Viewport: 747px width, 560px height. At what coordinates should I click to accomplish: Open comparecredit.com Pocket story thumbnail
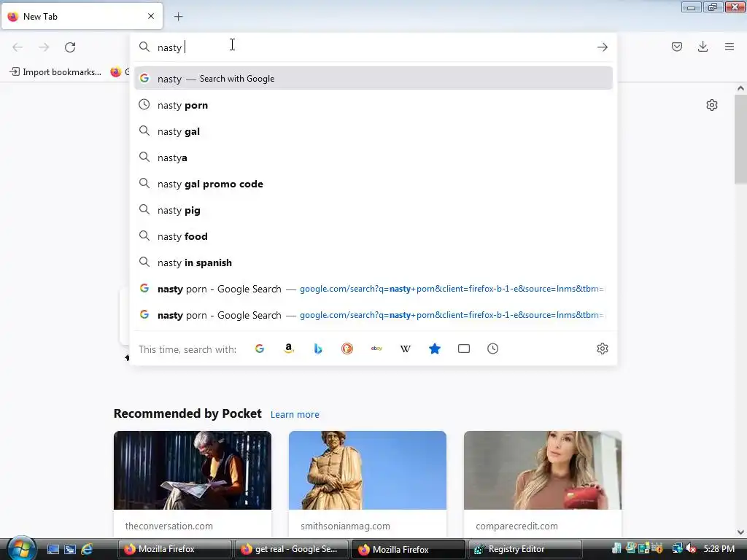click(x=543, y=470)
